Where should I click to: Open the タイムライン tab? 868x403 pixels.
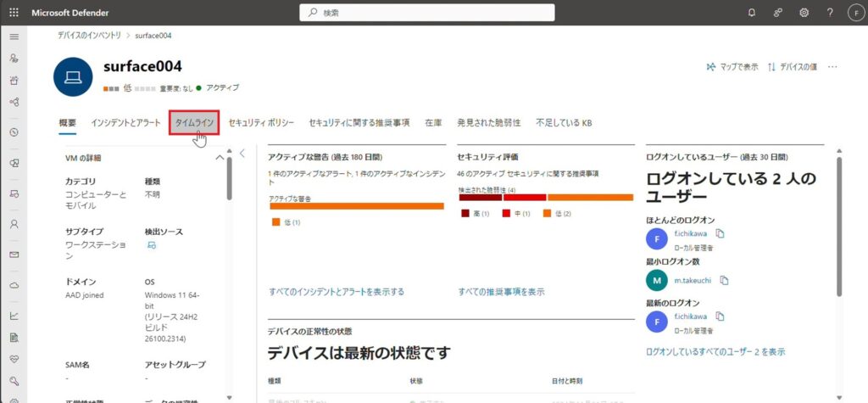pos(194,123)
